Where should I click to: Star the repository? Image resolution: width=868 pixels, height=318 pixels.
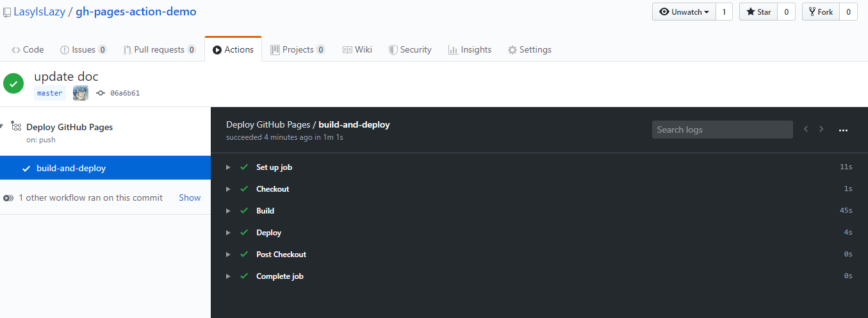[758, 12]
